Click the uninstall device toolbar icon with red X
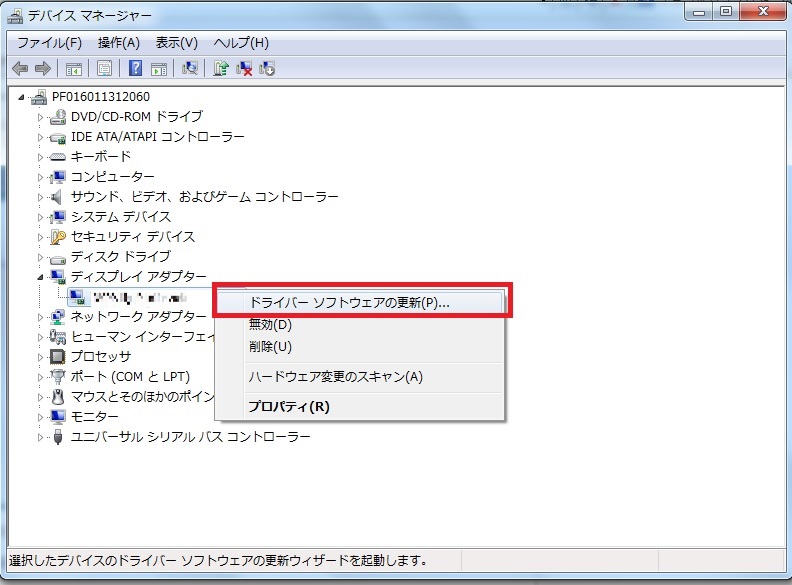The height and width of the screenshot is (585, 792). [244, 69]
